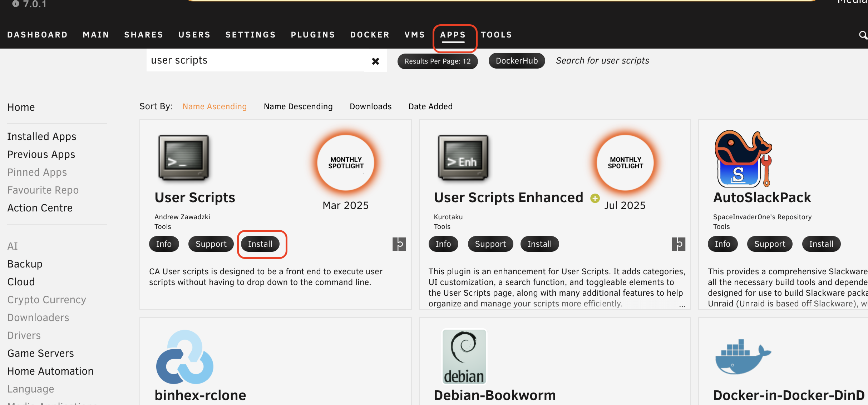Click the Docker-in-Docker whale icon
Screen dimensions: 868x405
point(743,356)
